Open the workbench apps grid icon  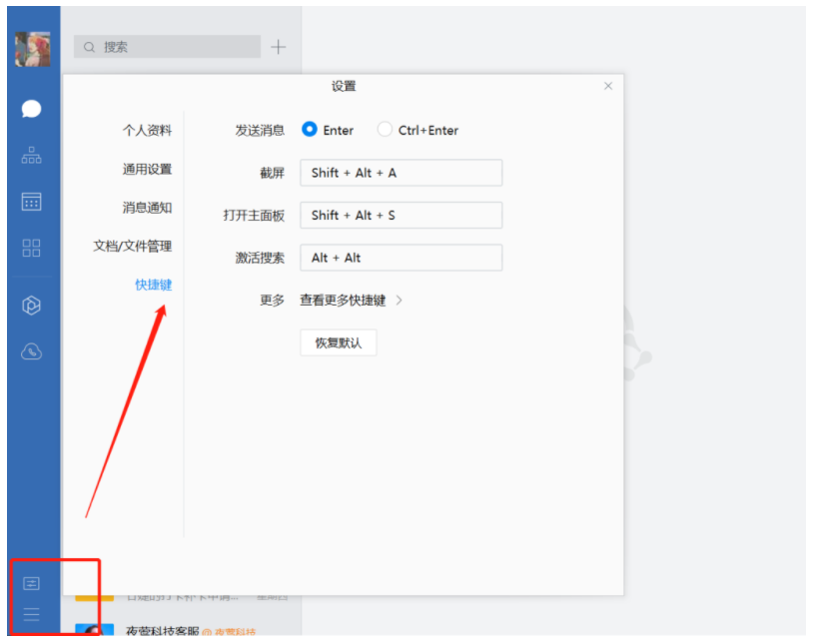point(31,248)
